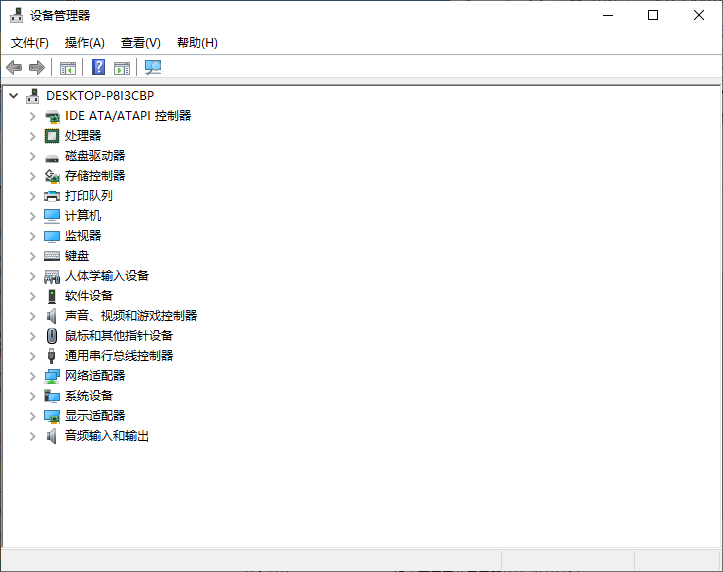
Task: Open the 操作(A) menu
Action: (84, 43)
